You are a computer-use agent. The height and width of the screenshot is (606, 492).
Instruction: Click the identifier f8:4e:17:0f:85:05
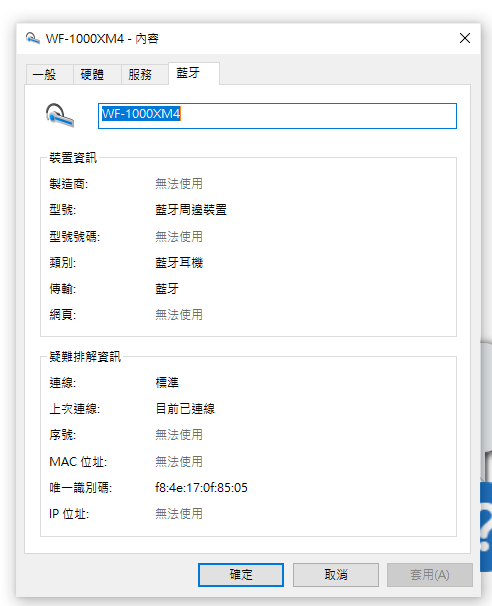click(x=201, y=487)
